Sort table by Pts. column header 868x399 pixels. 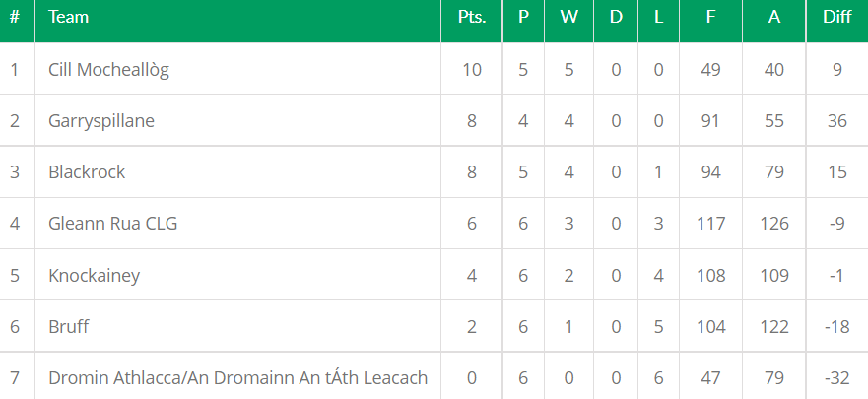click(x=472, y=18)
